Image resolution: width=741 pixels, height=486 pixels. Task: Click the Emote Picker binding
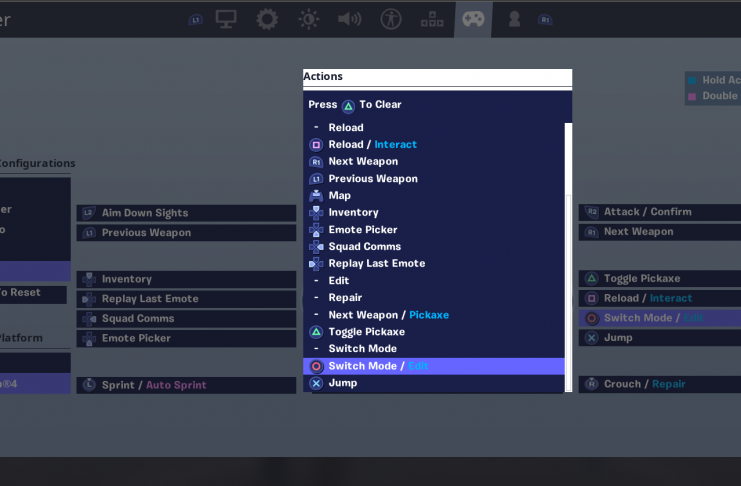[187, 339]
